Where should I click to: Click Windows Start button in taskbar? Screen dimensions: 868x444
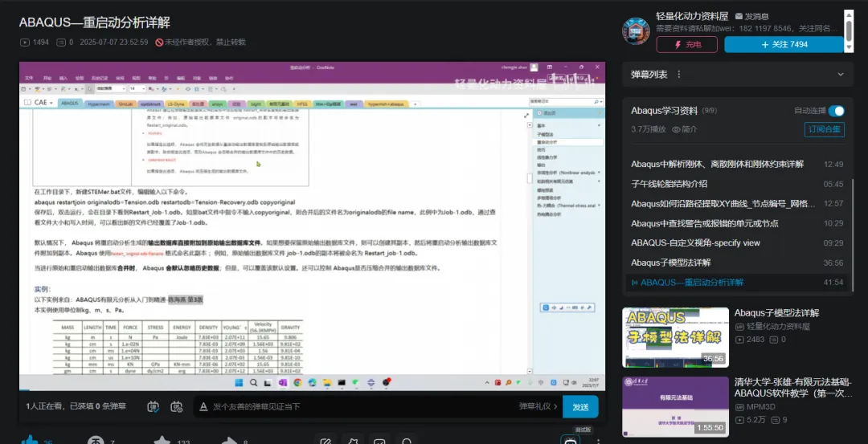240,383
